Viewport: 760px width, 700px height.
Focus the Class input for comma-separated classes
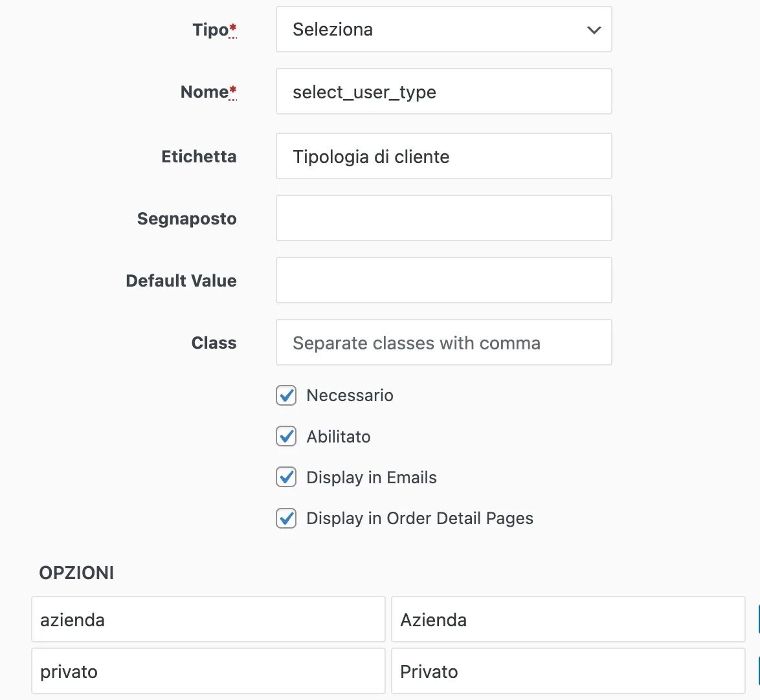pyautogui.click(x=444, y=342)
